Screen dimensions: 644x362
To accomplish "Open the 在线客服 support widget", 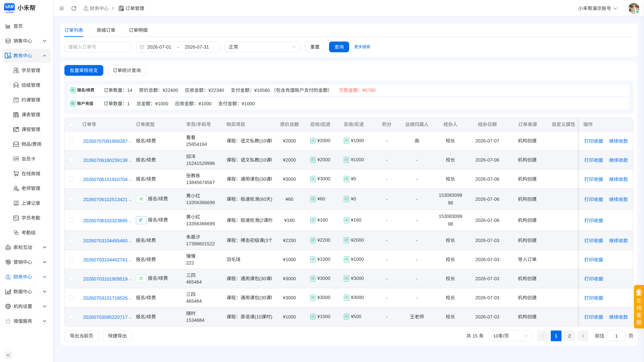I will coord(639,307).
